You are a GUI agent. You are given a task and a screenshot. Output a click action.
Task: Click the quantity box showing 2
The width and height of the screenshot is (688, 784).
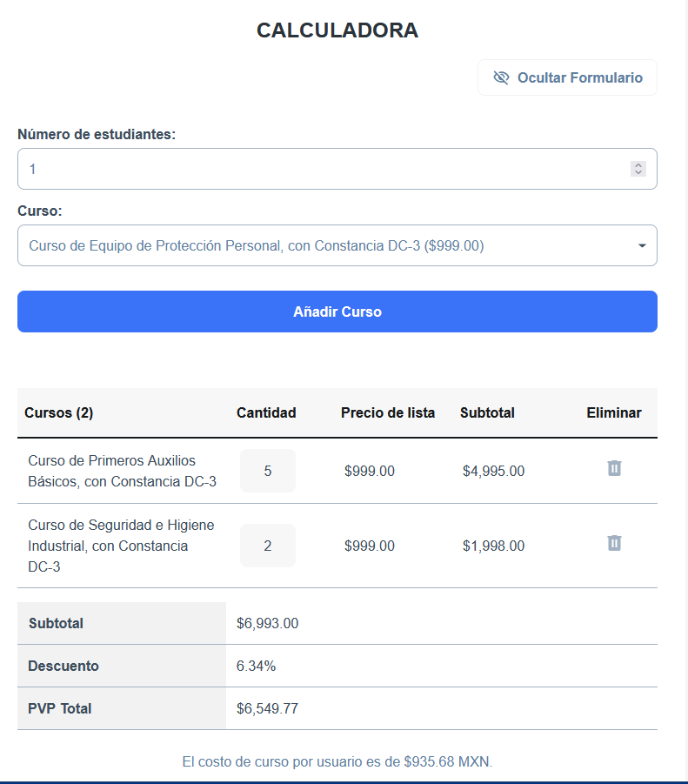tap(267, 545)
